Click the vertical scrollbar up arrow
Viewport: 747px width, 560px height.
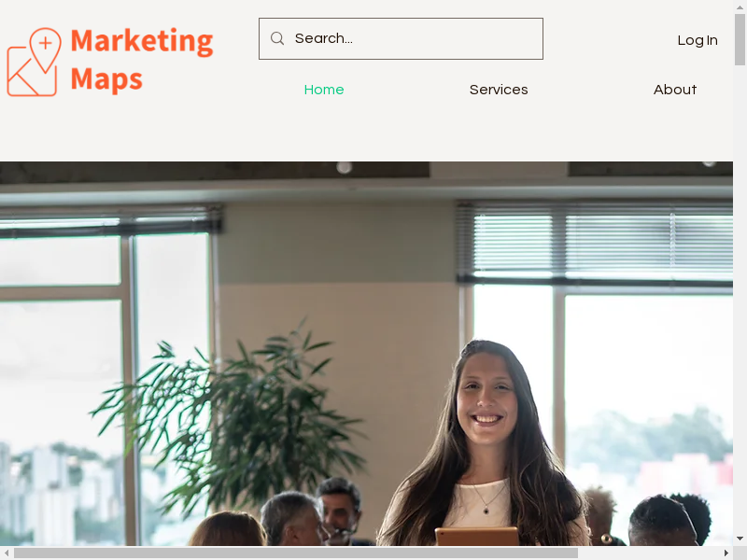[740, 7]
